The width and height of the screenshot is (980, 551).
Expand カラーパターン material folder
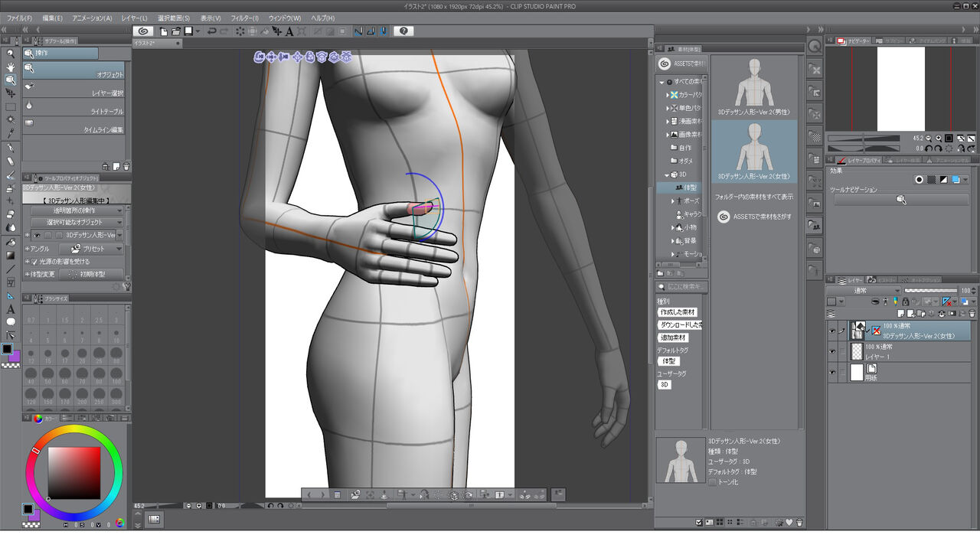(668, 95)
